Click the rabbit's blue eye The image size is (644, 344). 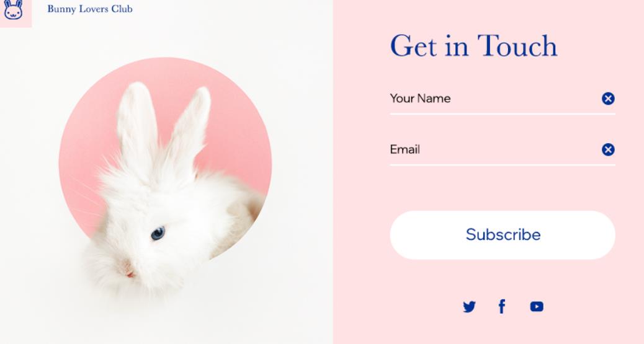click(158, 233)
